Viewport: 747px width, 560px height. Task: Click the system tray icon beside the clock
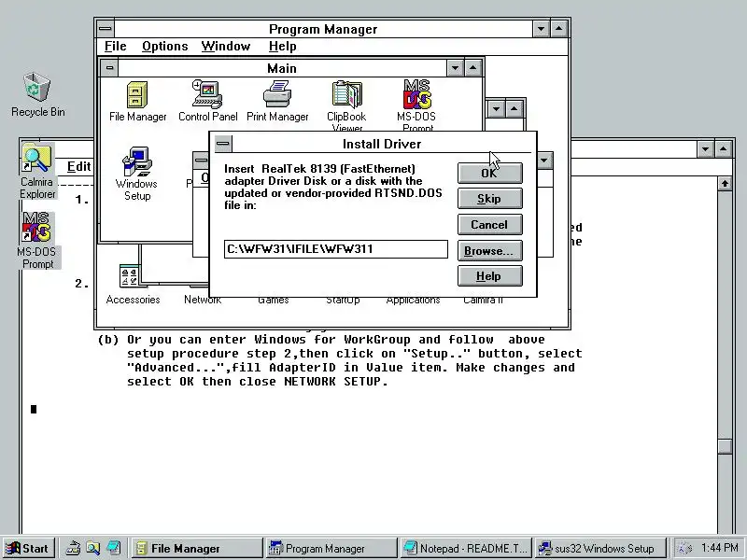click(x=685, y=548)
